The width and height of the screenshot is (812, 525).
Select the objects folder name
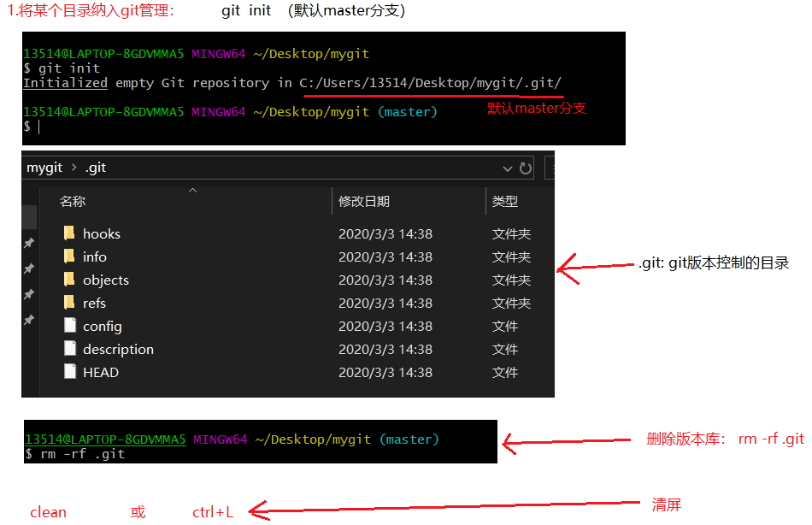tap(106, 280)
